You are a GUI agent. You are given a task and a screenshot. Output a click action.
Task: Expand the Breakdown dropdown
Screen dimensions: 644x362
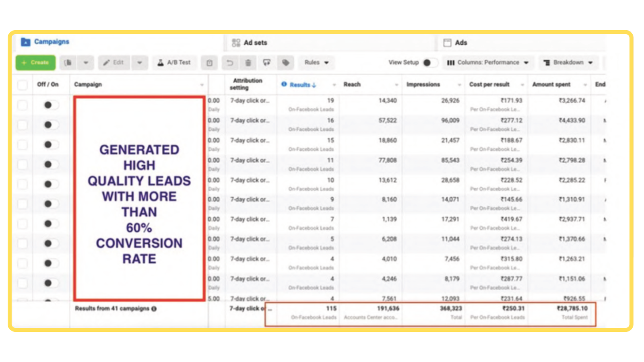click(568, 63)
